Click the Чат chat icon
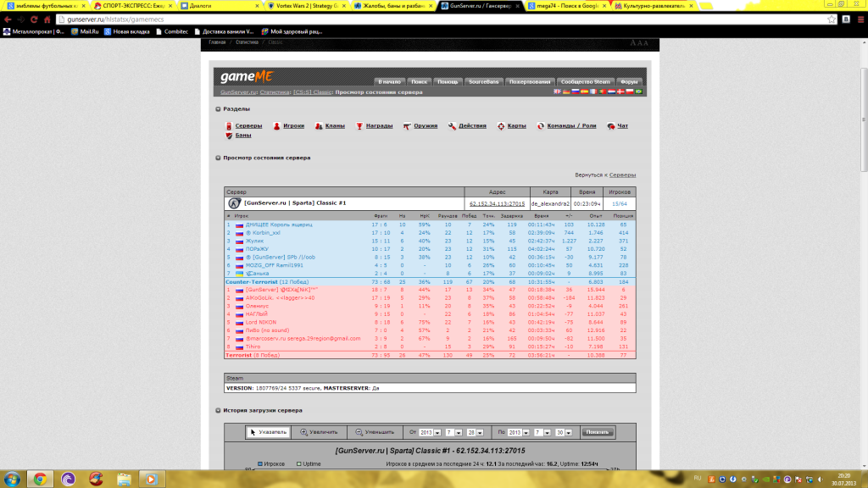This screenshot has height=488, width=868. (610, 125)
